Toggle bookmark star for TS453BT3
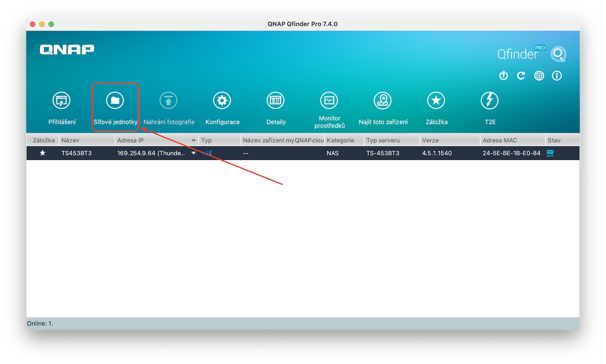 point(42,153)
